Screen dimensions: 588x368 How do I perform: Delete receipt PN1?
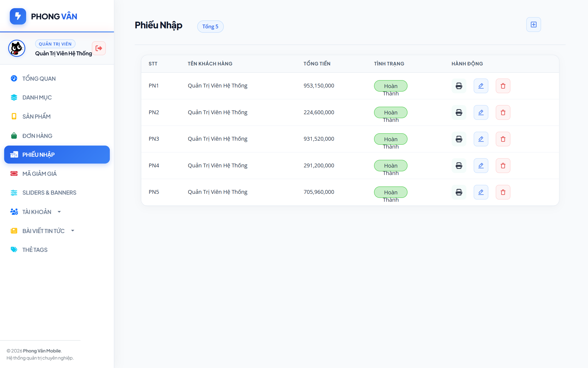[503, 86]
